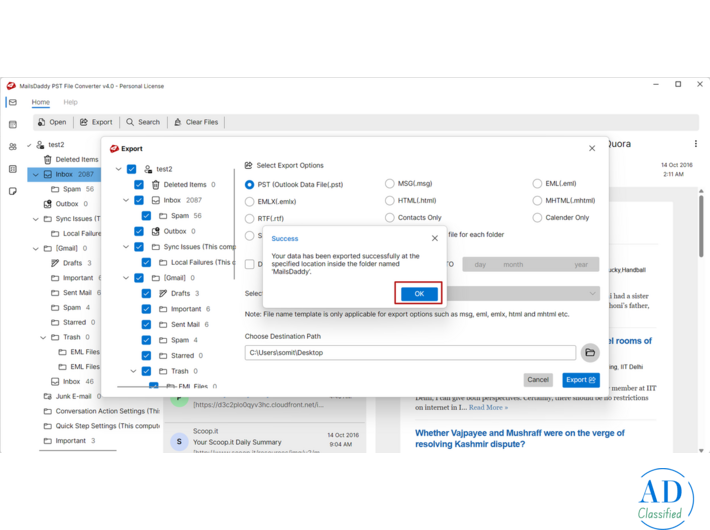Image resolution: width=710 pixels, height=530 pixels.
Task: Edit the destination path field
Action: point(410,352)
